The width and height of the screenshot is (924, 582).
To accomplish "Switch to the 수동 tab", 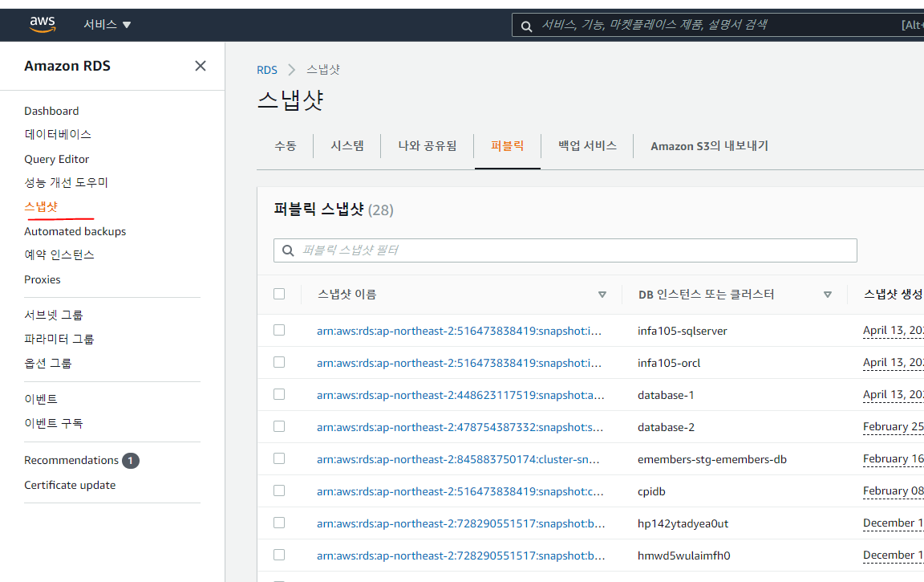I will tap(286, 145).
